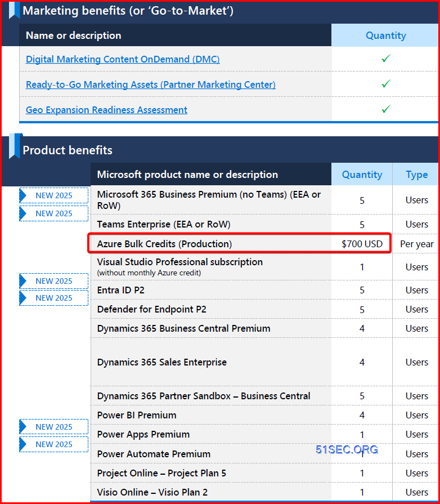Click quantity 4 for Dynamics 365 Business Central Premium
Screen dimensions: 440x504
[x=362, y=328]
